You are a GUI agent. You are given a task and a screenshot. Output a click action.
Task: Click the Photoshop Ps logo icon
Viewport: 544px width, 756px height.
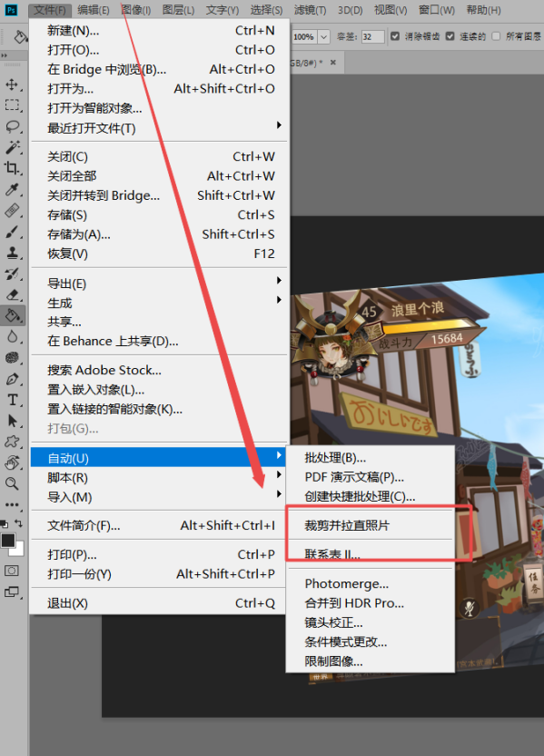[11, 10]
